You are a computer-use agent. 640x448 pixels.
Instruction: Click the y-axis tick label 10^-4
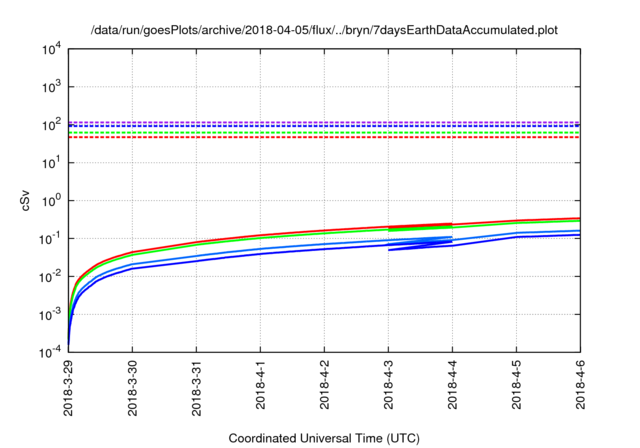coord(50,352)
